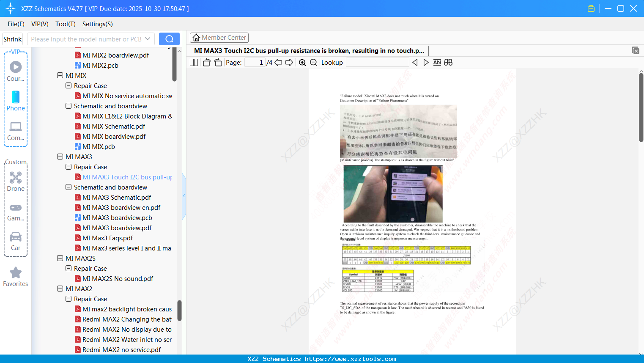Open the Tool(T) menu
The width and height of the screenshot is (644, 363).
pos(66,24)
